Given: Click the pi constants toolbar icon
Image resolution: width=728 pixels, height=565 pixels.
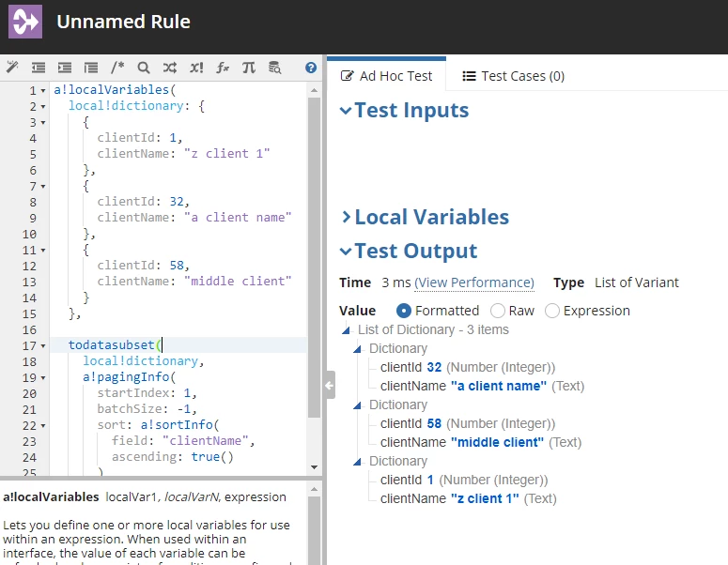Looking at the screenshot, I should [x=249, y=68].
